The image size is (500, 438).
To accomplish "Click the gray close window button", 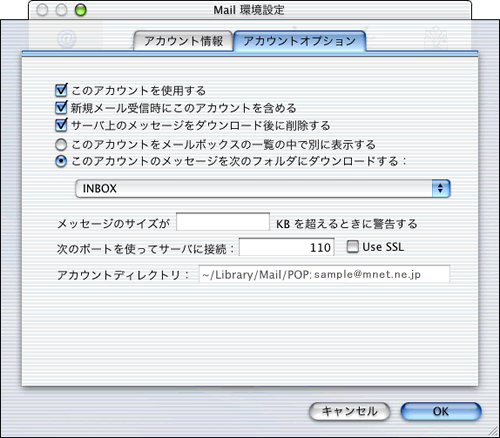I will pyautogui.click(x=42, y=10).
